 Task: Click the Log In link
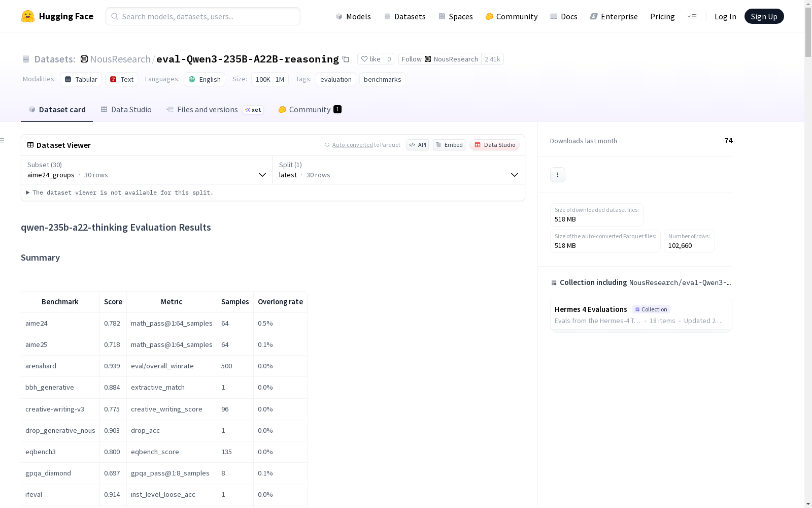[x=725, y=16]
